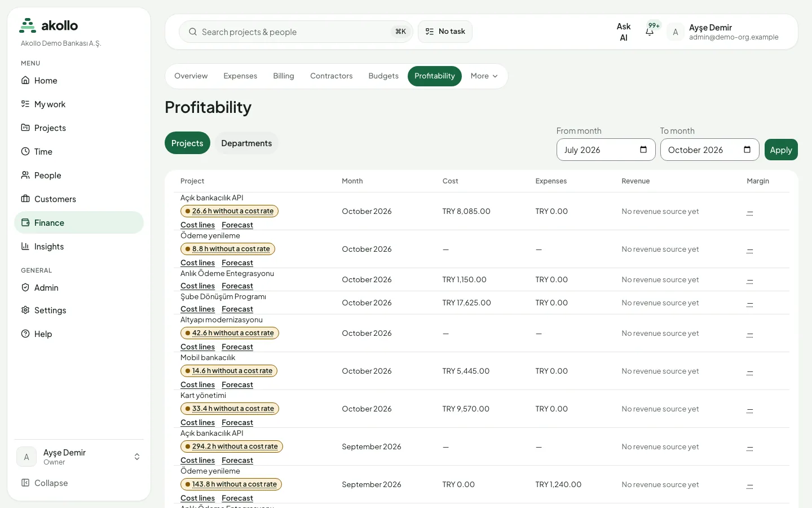Click the akollo logo icon

[28, 25]
